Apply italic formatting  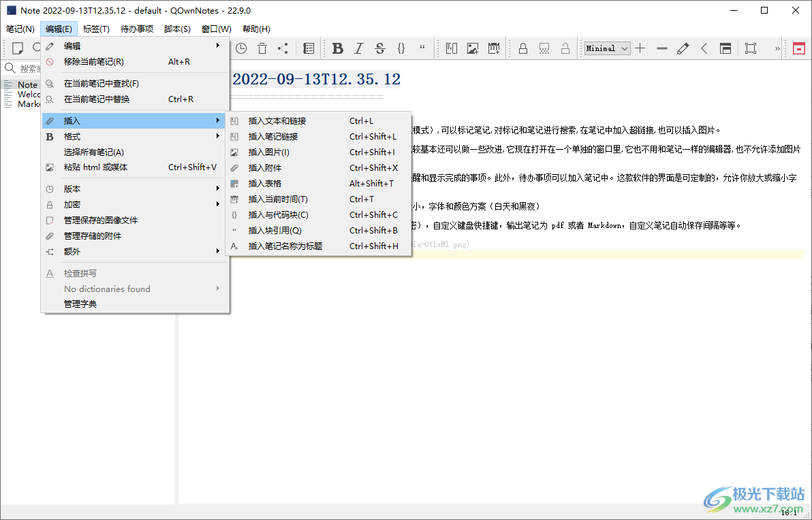click(359, 48)
